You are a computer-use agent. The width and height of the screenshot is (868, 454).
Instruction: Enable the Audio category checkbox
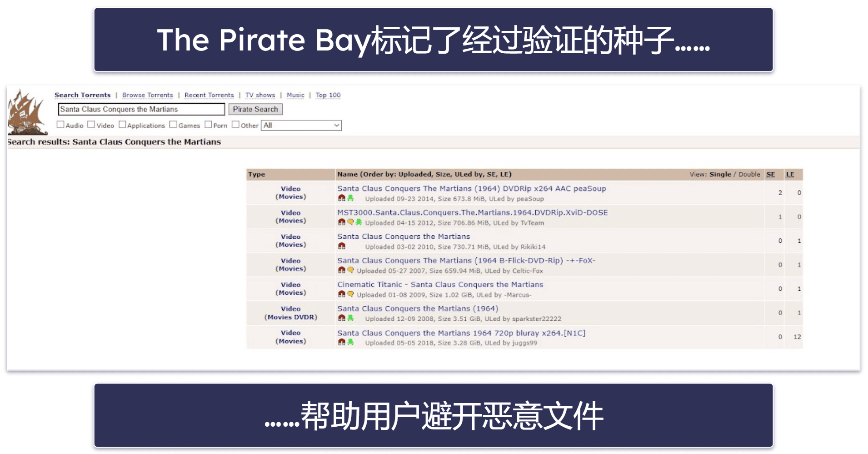[x=60, y=125]
